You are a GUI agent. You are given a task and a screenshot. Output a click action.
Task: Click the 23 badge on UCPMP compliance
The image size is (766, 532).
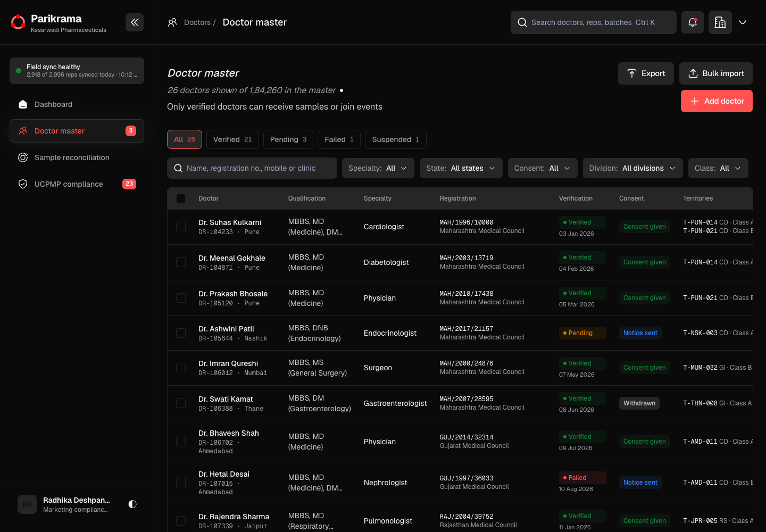click(129, 184)
